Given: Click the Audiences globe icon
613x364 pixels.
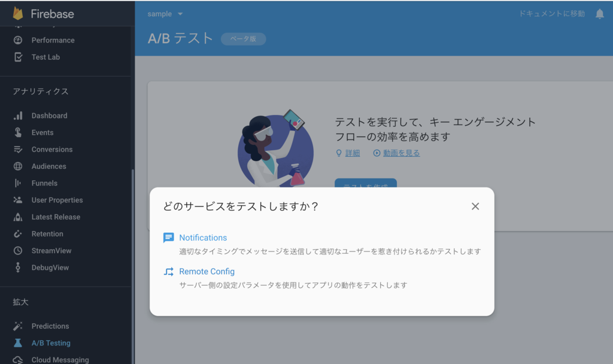Looking at the screenshot, I should [x=18, y=166].
